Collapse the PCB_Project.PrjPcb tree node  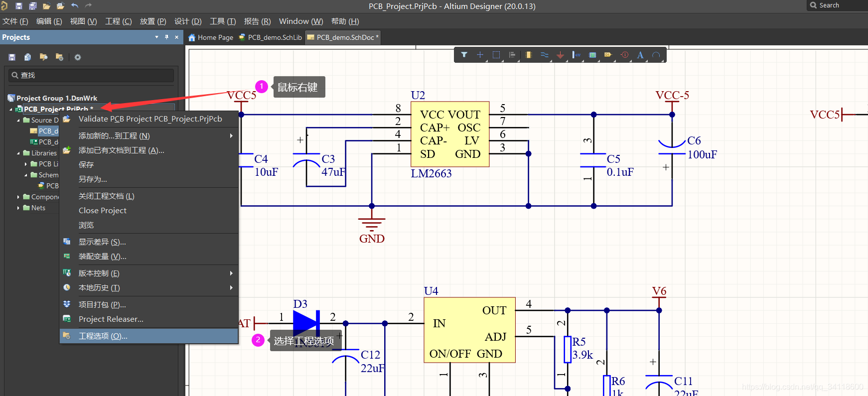(x=11, y=109)
